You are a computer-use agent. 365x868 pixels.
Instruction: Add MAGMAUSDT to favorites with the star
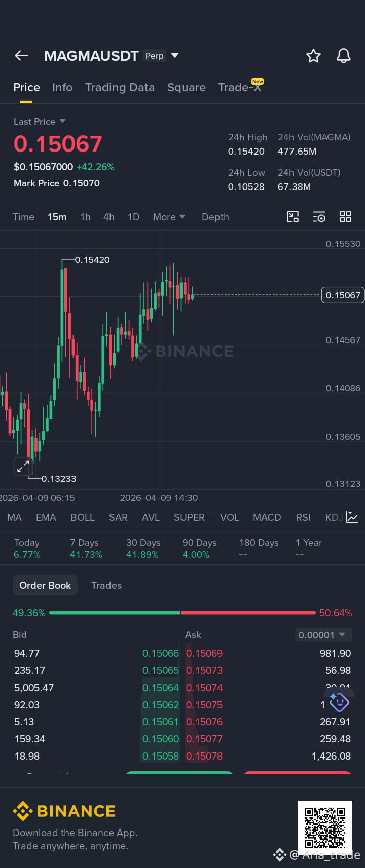[313, 56]
